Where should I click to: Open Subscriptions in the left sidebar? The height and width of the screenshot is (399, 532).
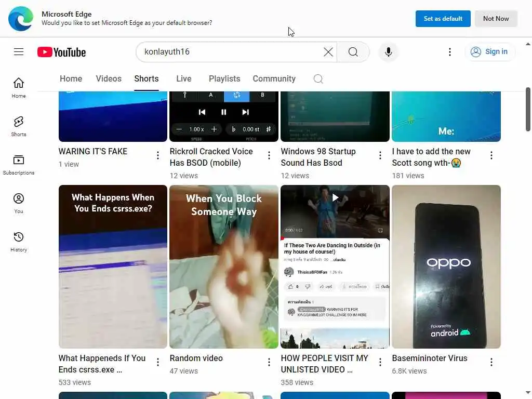point(19,165)
